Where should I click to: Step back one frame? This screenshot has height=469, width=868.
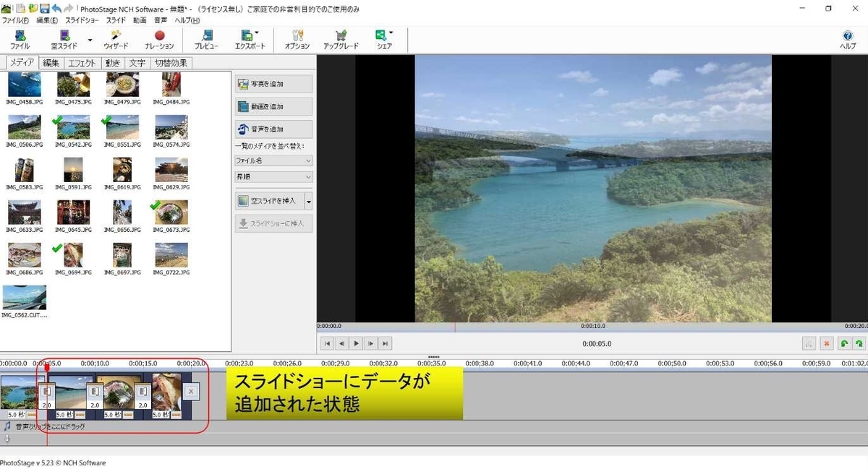coord(341,344)
